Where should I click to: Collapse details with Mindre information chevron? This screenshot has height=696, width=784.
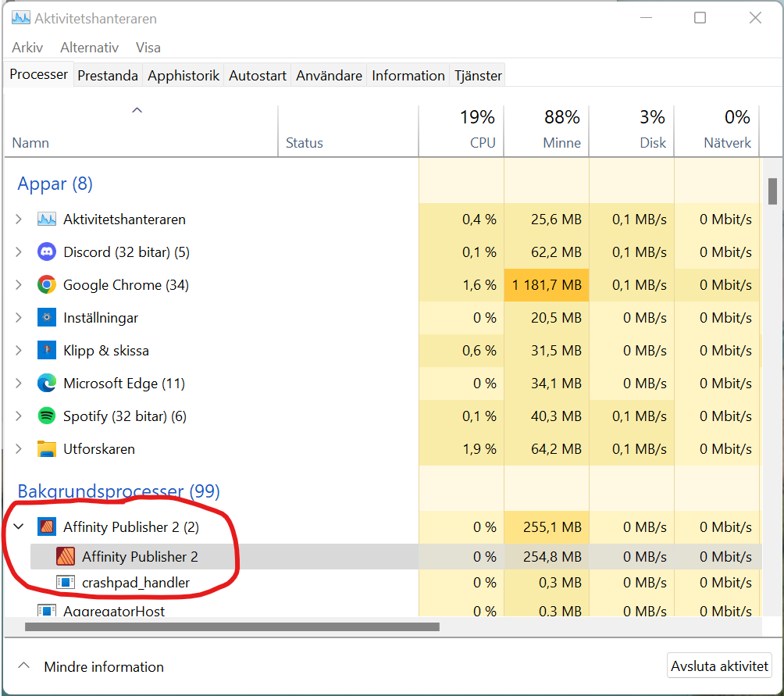tap(23, 666)
